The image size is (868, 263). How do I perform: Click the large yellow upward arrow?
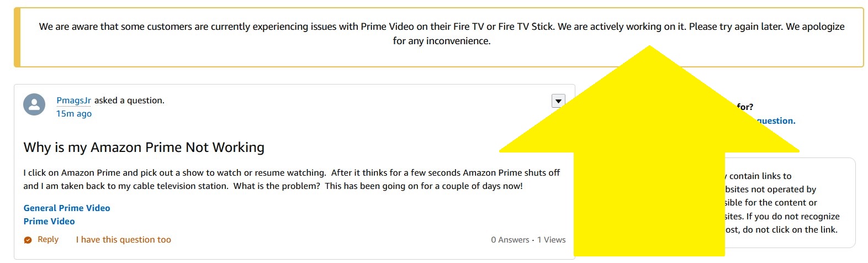(649, 166)
